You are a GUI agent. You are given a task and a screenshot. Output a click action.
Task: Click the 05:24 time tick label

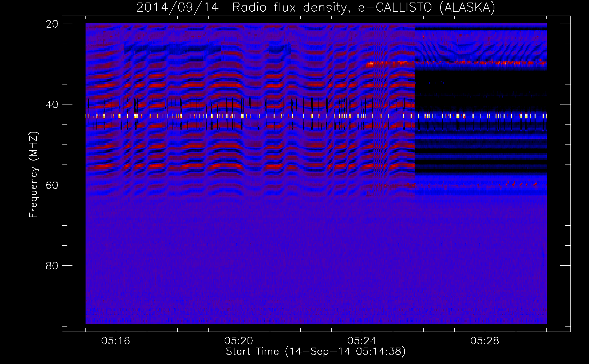[362, 341]
